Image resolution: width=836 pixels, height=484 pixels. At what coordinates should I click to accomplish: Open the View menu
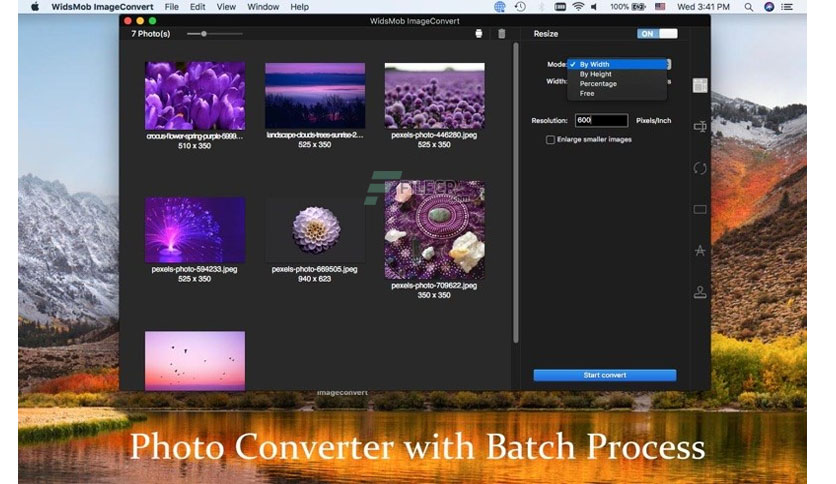click(226, 7)
